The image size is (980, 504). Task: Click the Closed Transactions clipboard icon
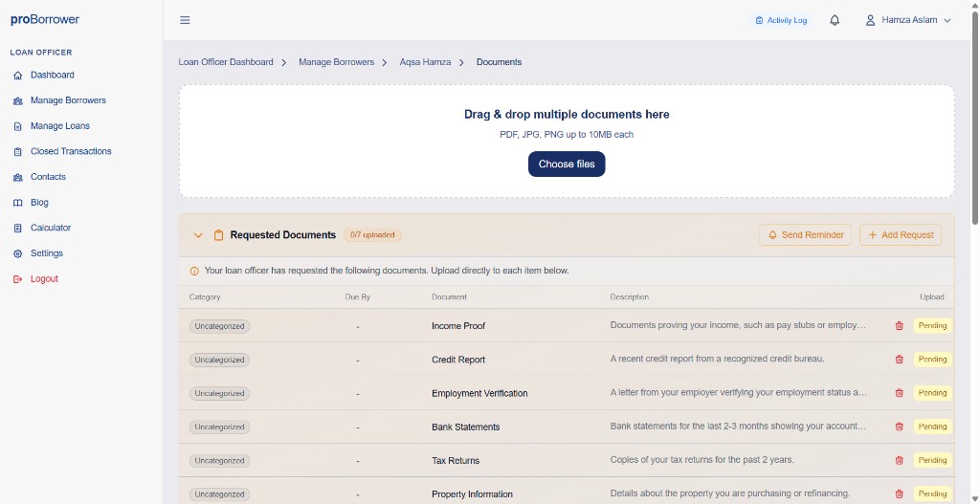17,152
